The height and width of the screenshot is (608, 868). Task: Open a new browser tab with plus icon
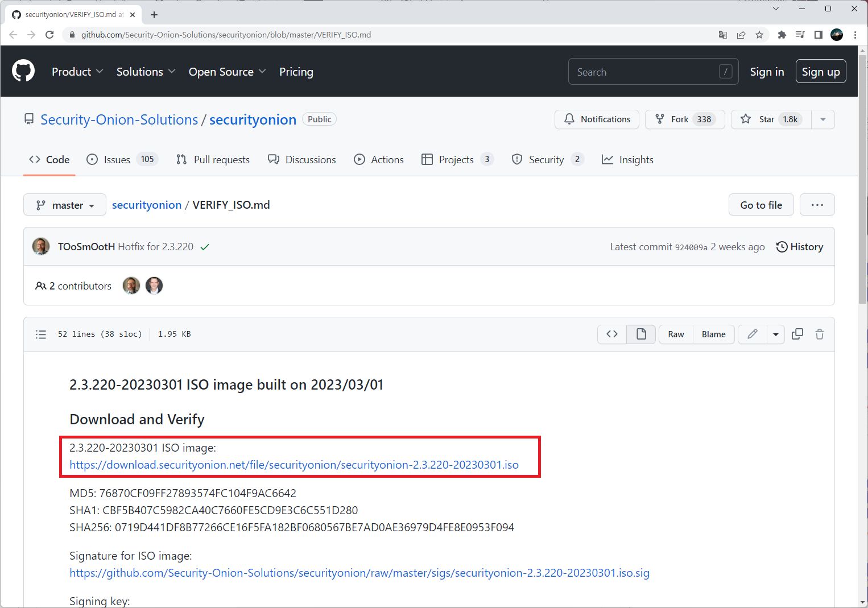click(x=154, y=15)
